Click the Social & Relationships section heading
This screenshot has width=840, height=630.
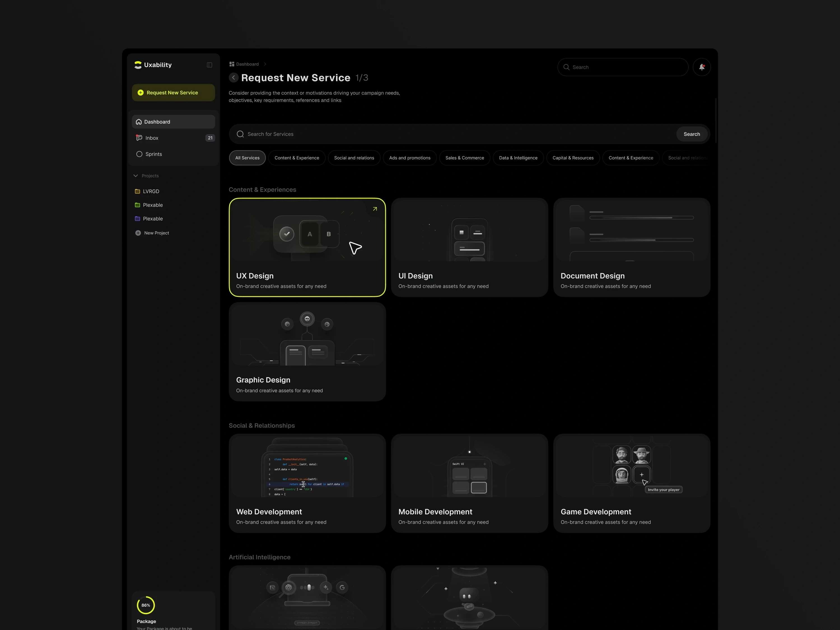coord(262,426)
